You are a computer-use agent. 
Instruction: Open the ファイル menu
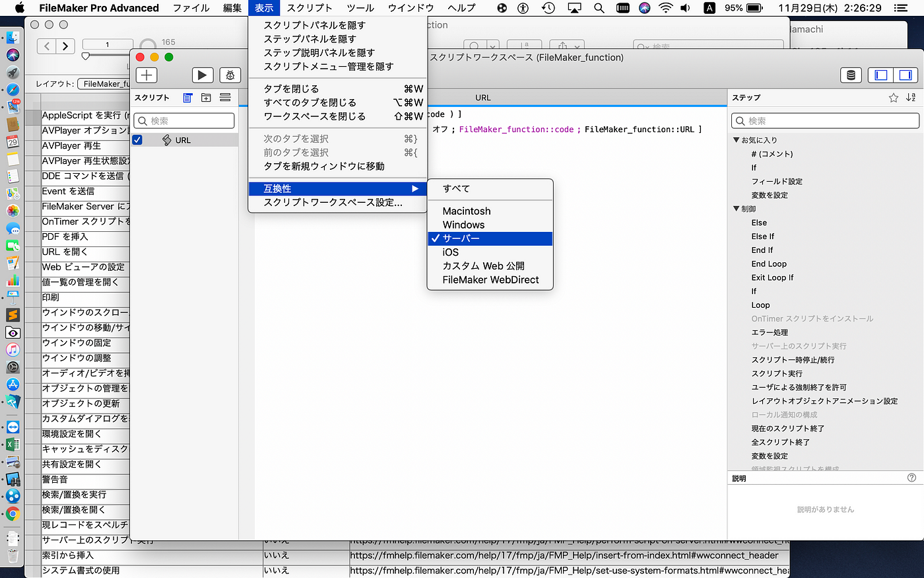(191, 8)
